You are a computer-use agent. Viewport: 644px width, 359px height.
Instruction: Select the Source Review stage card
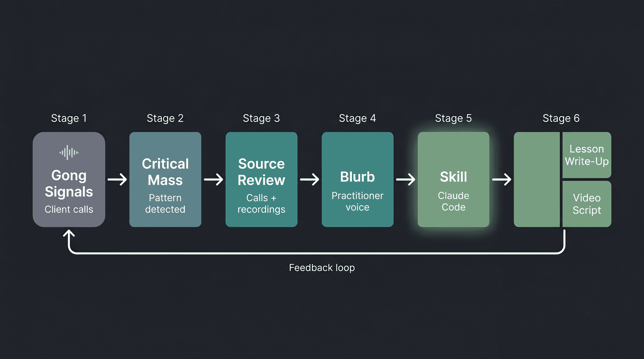point(261,179)
